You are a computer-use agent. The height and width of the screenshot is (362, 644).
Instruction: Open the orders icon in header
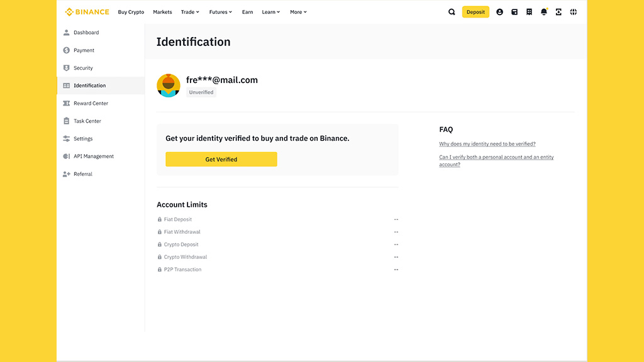coord(529,12)
